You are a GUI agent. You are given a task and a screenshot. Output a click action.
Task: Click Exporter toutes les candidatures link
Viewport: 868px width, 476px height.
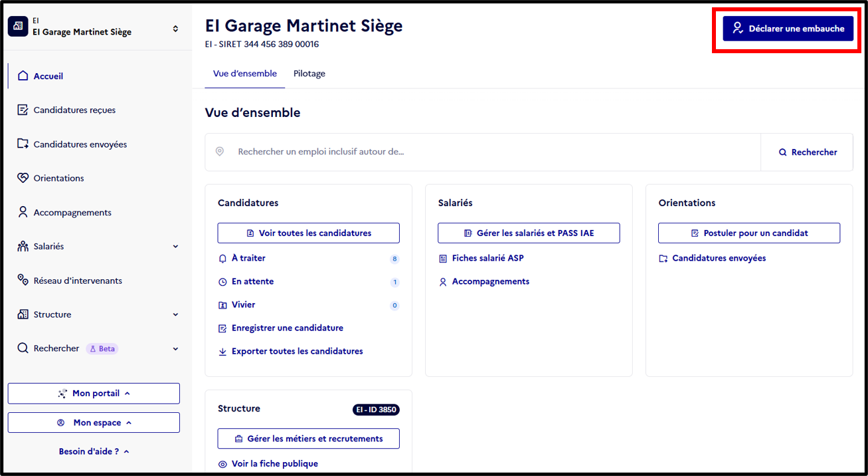(298, 351)
